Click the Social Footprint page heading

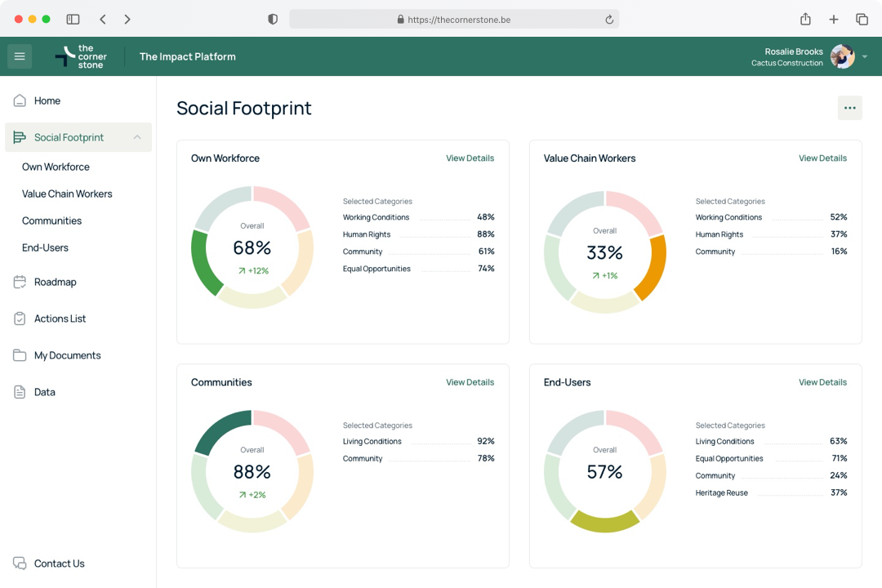[244, 108]
